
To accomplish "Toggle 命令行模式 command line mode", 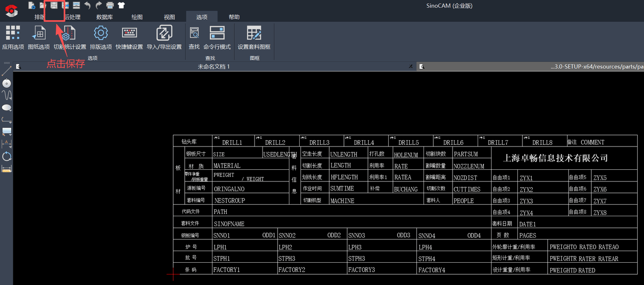I will (x=217, y=38).
